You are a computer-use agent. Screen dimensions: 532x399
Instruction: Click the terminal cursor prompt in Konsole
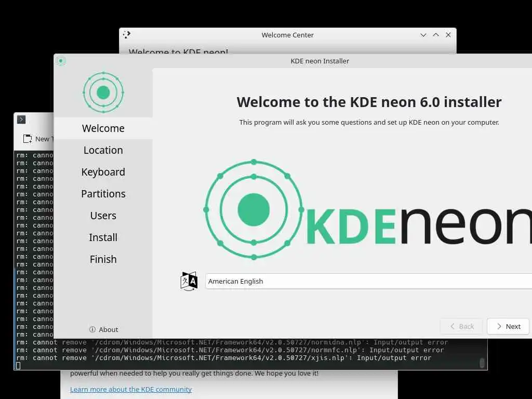(18, 365)
